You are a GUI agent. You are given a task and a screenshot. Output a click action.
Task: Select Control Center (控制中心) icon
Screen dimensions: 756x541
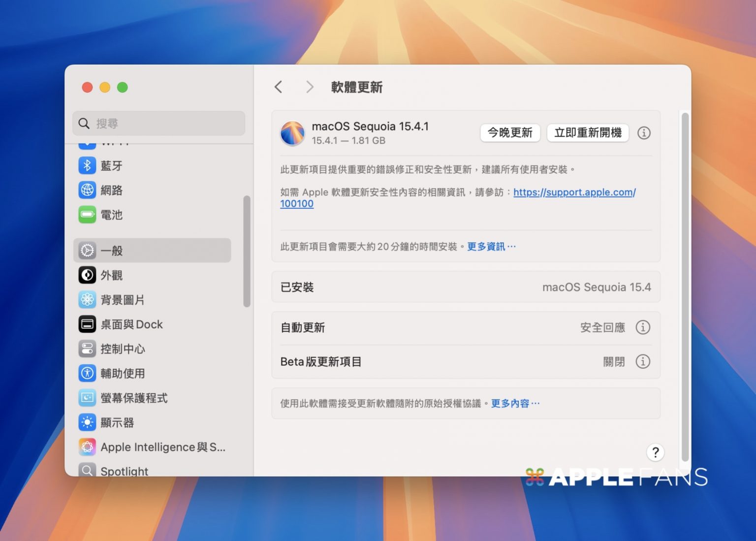click(x=87, y=349)
